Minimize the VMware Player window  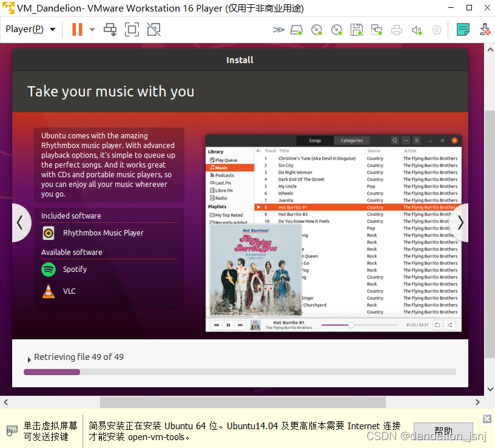coord(451,7)
